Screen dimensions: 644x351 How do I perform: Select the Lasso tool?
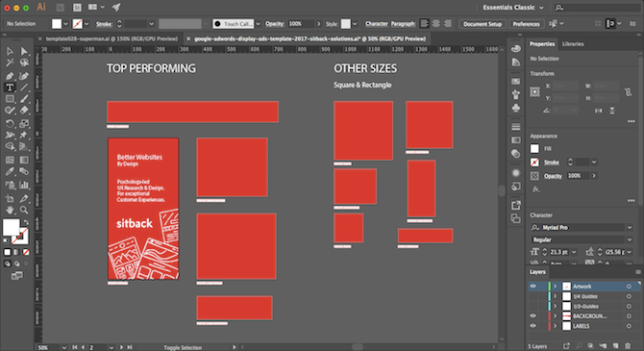coord(24,63)
